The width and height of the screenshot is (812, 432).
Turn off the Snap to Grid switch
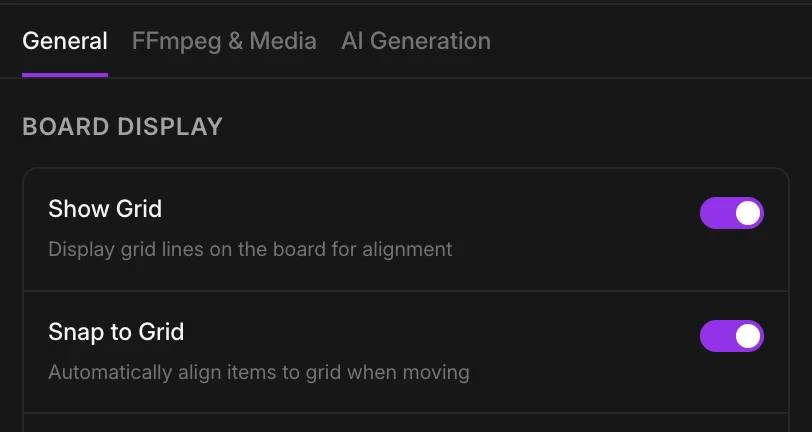731,336
